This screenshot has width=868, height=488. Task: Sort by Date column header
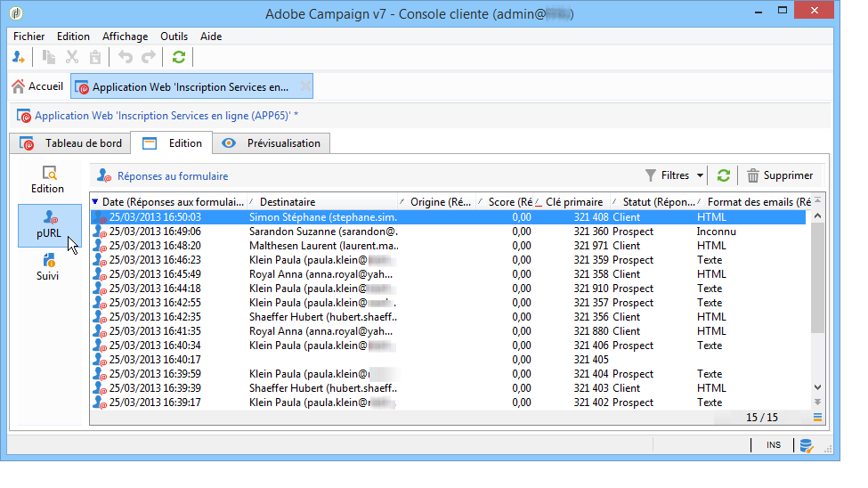pyautogui.click(x=168, y=202)
